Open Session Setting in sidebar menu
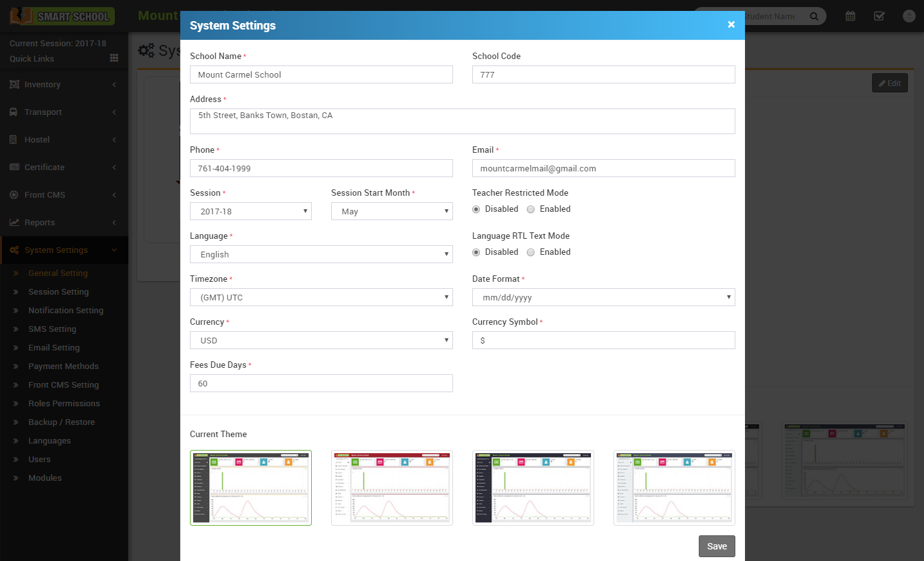 (58, 291)
